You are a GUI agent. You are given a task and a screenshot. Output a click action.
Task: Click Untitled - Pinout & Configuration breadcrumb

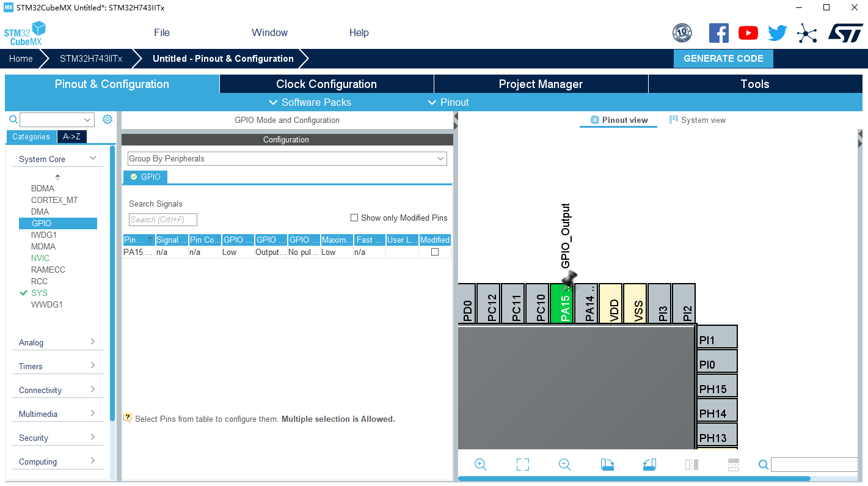[x=223, y=59]
